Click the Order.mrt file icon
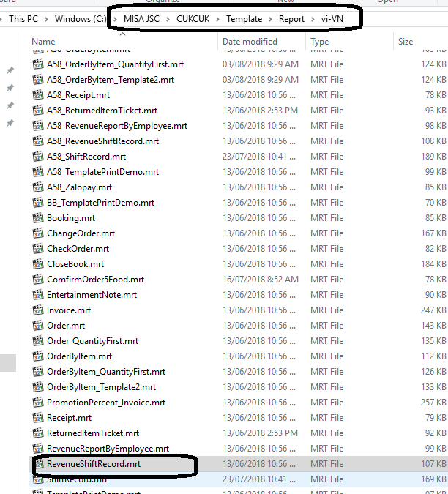Screen dimensions: 448x494 (x=38, y=325)
